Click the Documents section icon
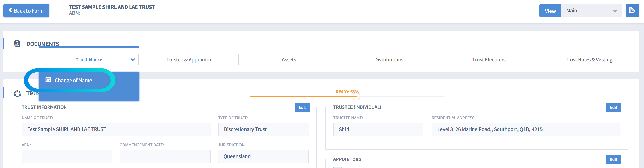This screenshot has width=644, height=168. click(x=17, y=44)
